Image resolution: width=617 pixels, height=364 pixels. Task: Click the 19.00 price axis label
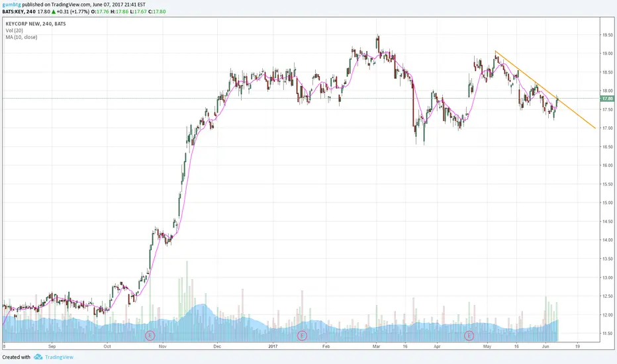click(x=608, y=54)
